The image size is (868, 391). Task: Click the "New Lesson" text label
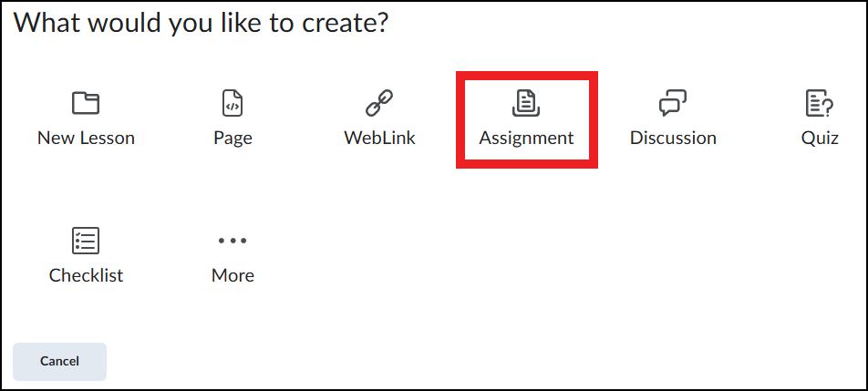[x=86, y=138]
